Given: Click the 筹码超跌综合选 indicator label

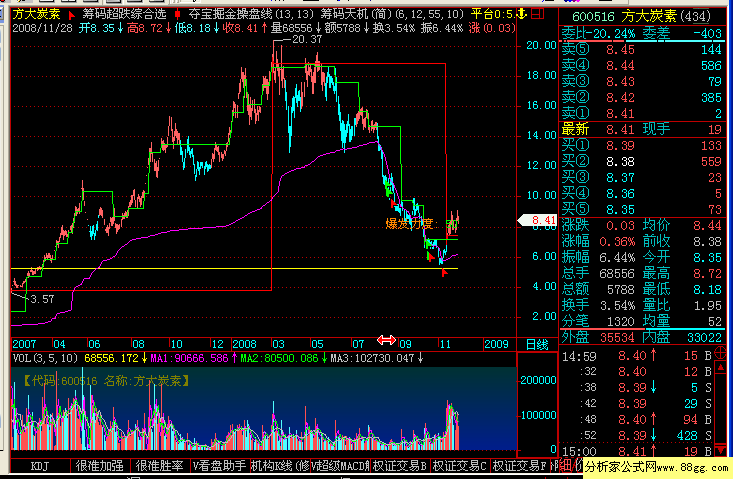Looking at the screenshot, I should point(125,14).
